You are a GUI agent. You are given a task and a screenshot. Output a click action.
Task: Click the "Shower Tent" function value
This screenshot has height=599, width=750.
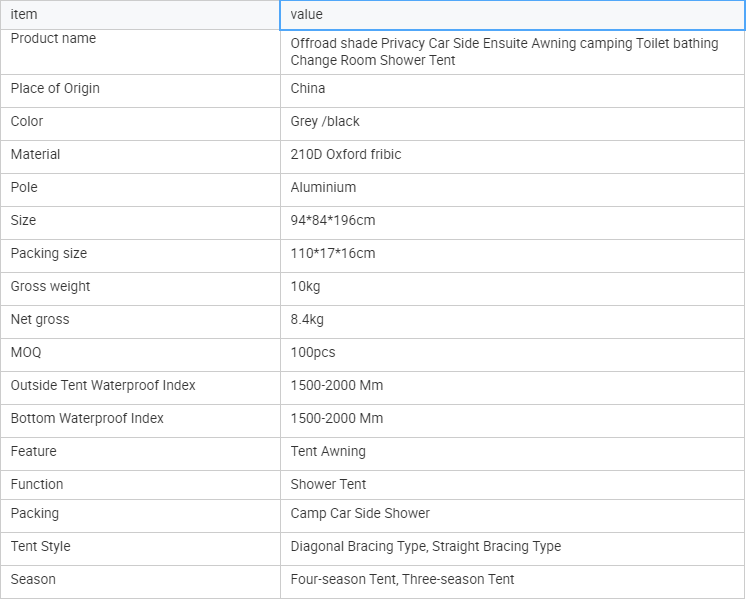click(328, 484)
